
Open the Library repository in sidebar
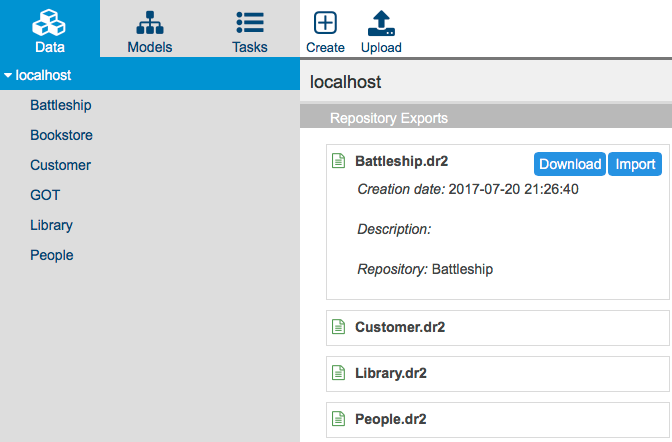coord(51,226)
